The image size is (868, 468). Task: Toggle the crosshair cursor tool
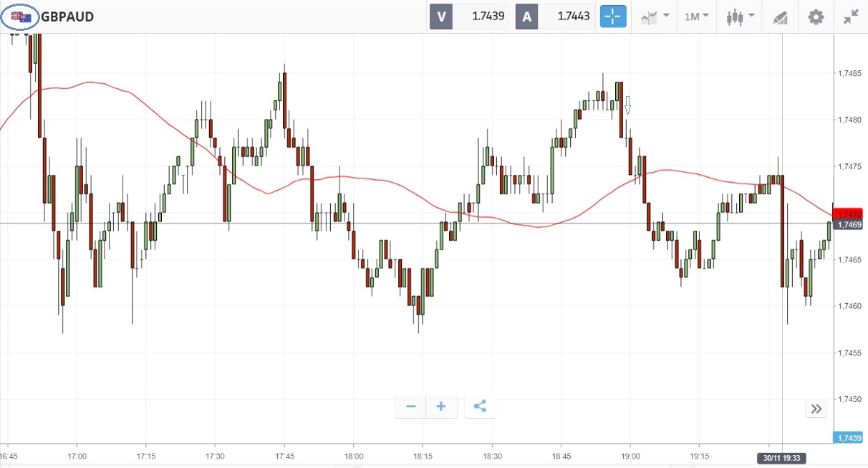click(x=613, y=16)
